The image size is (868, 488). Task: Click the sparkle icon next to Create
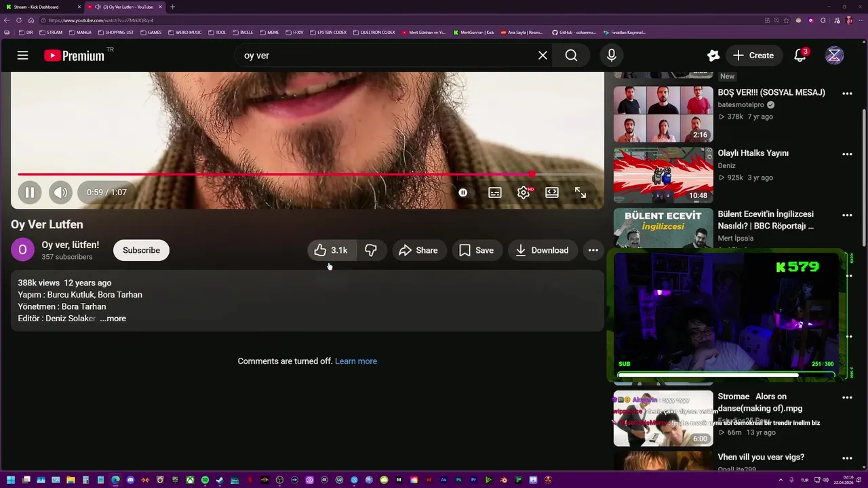713,56
